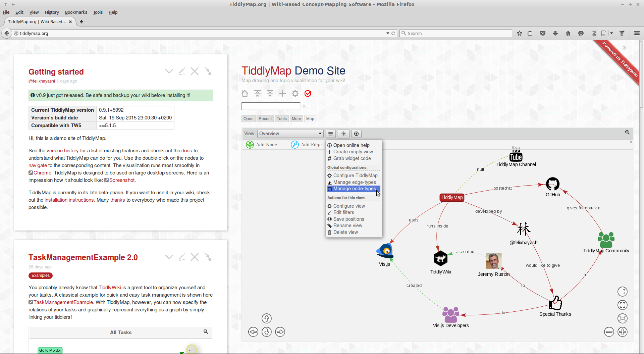The height and width of the screenshot is (354, 644).
Task: Click the TiddlyMap Channel YouTube node
Action: click(516, 154)
